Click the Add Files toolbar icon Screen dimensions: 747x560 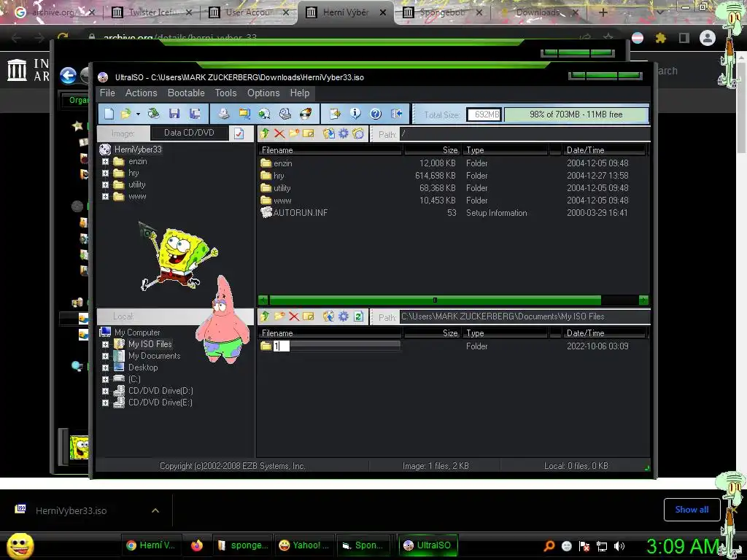click(335, 113)
